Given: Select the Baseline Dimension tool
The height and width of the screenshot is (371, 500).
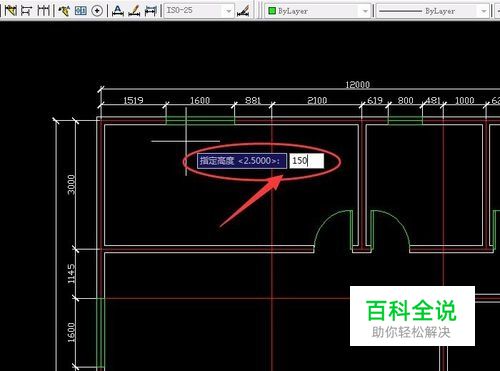Looking at the screenshot, I should 26,11.
